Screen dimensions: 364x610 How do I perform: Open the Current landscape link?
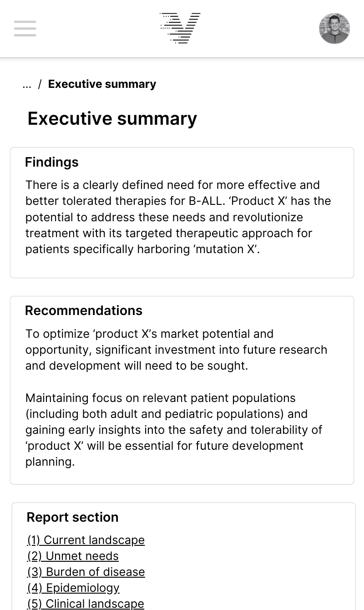tap(86, 540)
